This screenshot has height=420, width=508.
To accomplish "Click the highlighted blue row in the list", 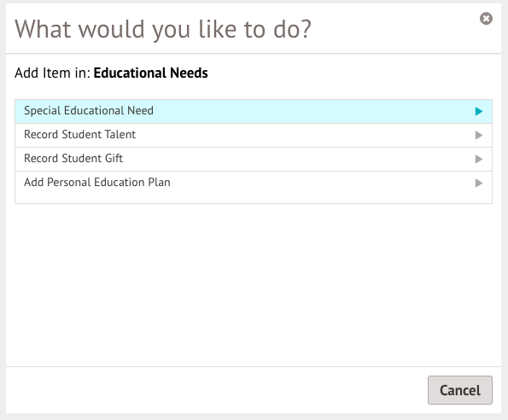I will pyautogui.click(x=254, y=111).
